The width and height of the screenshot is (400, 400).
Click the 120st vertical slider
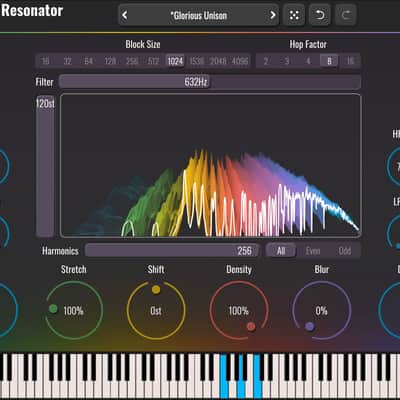pyautogui.click(x=45, y=166)
